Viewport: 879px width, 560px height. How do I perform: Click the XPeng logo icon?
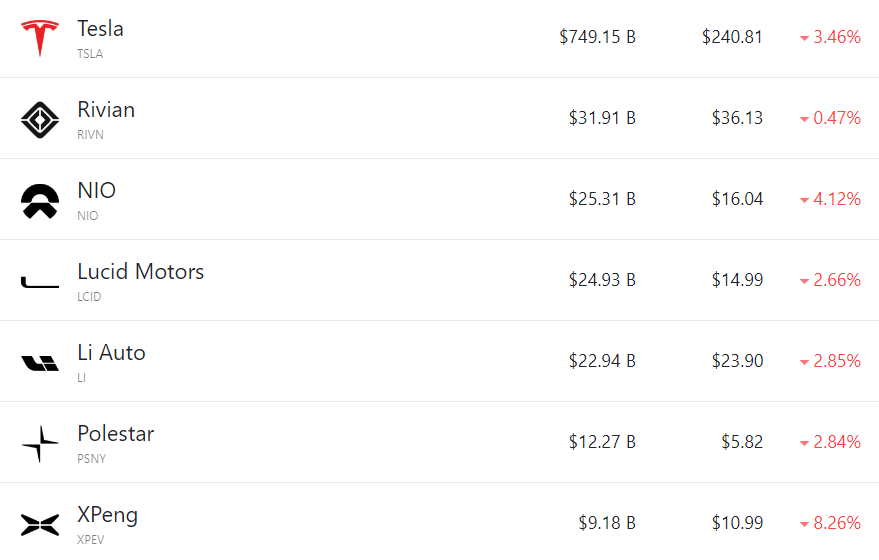40,524
